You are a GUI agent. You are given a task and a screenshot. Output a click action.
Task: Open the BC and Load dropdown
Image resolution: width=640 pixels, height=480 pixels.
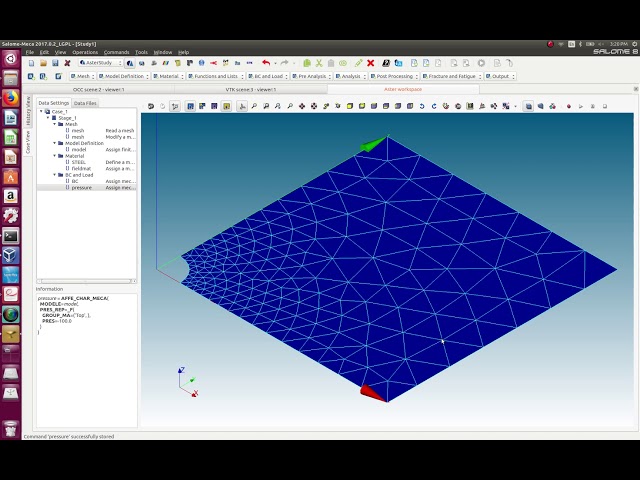[x=268, y=76]
